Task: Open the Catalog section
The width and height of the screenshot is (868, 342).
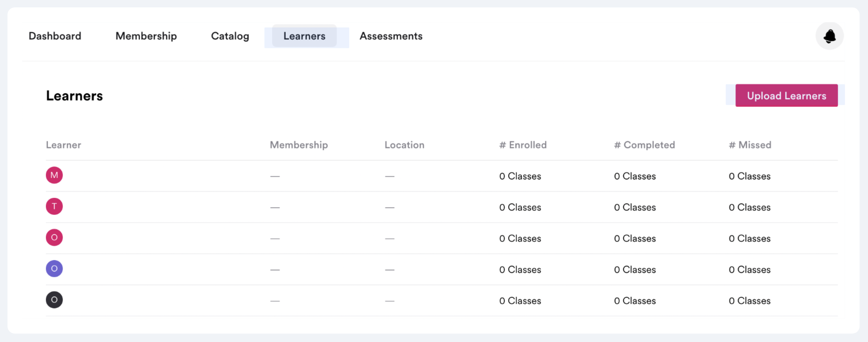Action: [229, 36]
